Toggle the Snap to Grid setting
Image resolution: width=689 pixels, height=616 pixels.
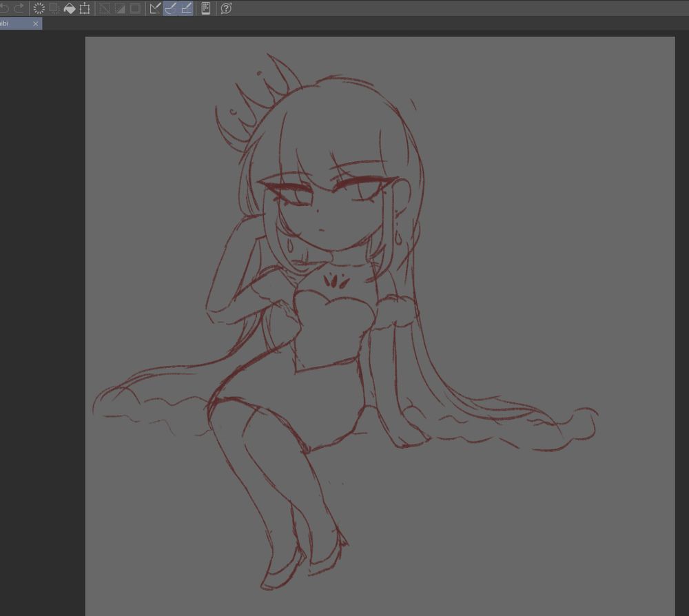click(185, 8)
